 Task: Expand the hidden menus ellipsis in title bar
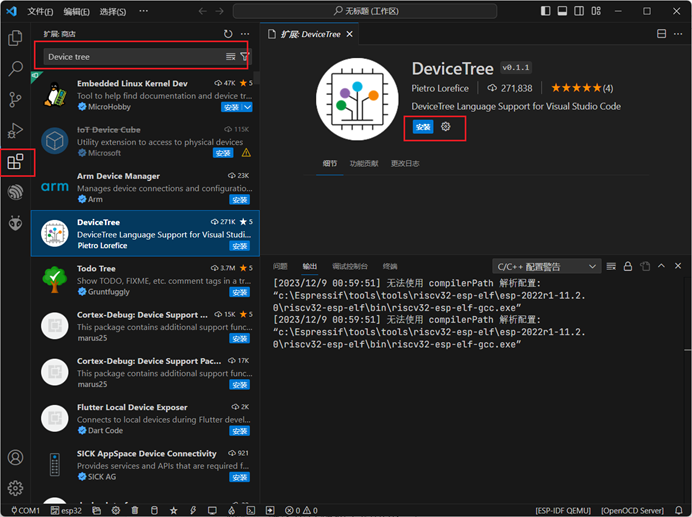tap(143, 11)
